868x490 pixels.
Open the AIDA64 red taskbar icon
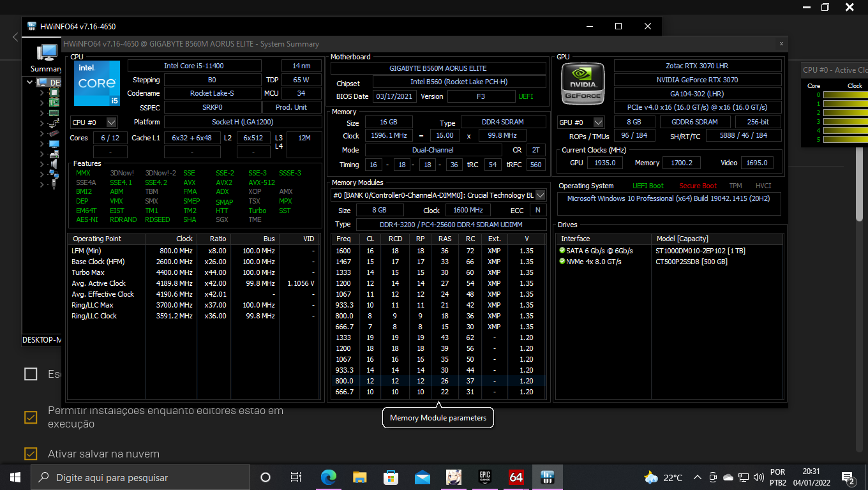point(516,477)
